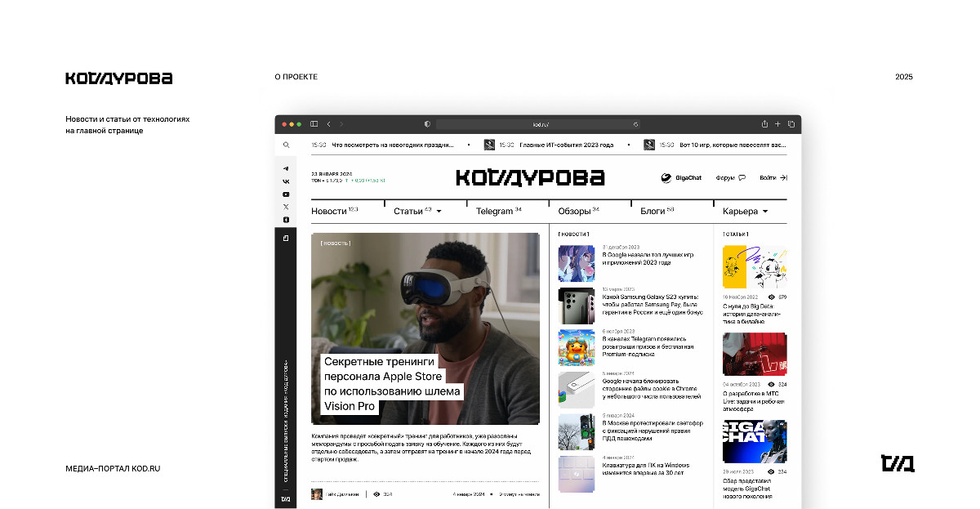
Task: Open a new tab with plus icon
Action: click(778, 124)
